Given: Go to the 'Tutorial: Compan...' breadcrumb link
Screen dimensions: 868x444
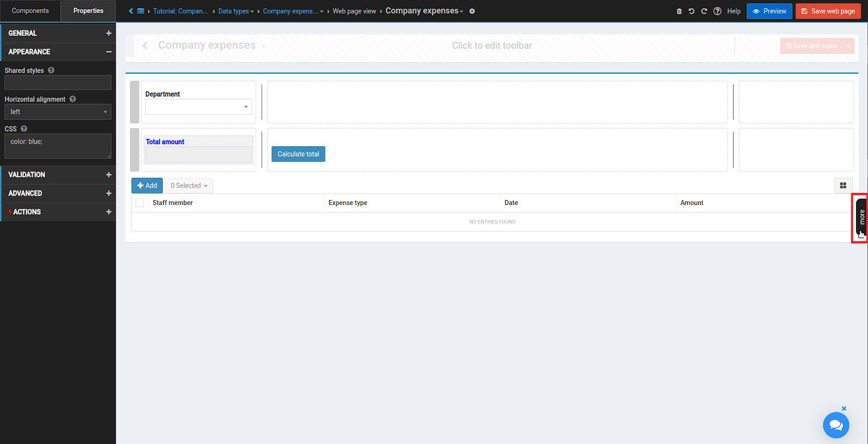Looking at the screenshot, I should click(x=180, y=11).
